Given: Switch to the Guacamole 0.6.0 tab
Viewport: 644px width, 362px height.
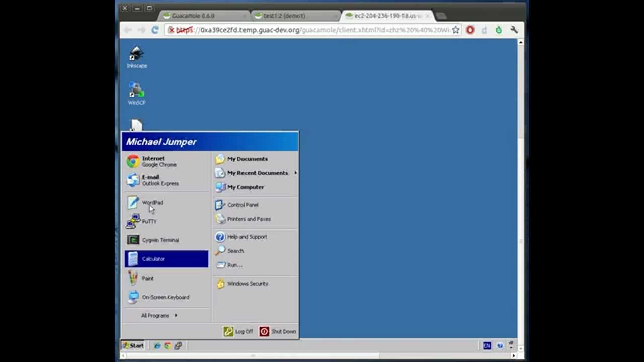Looking at the screenshot, I should click(204, 16).
